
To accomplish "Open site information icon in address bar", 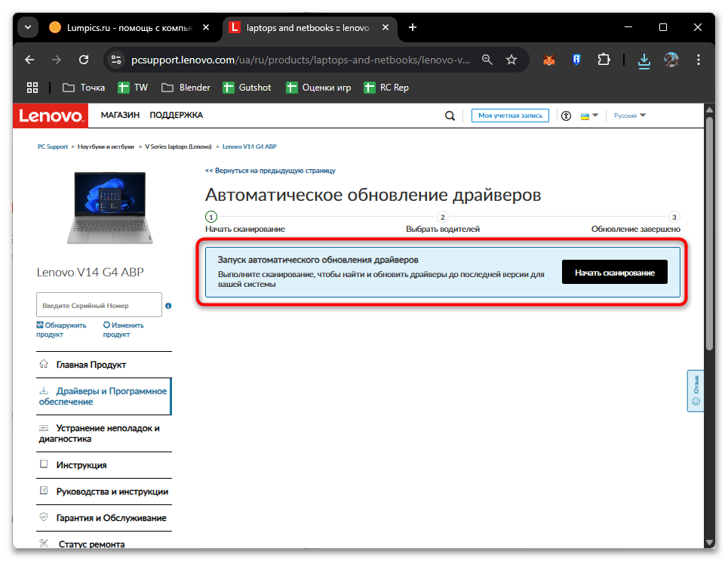I will 115,60.
